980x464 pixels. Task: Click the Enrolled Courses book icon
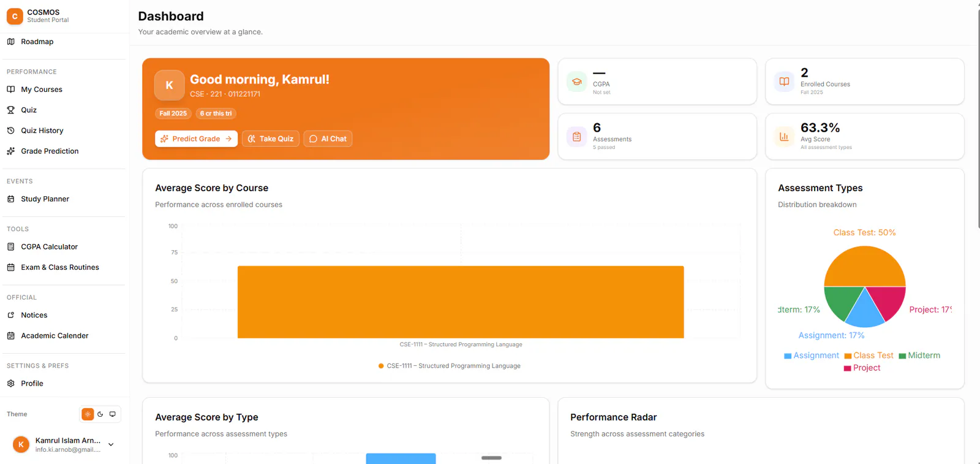coord(784,82)
